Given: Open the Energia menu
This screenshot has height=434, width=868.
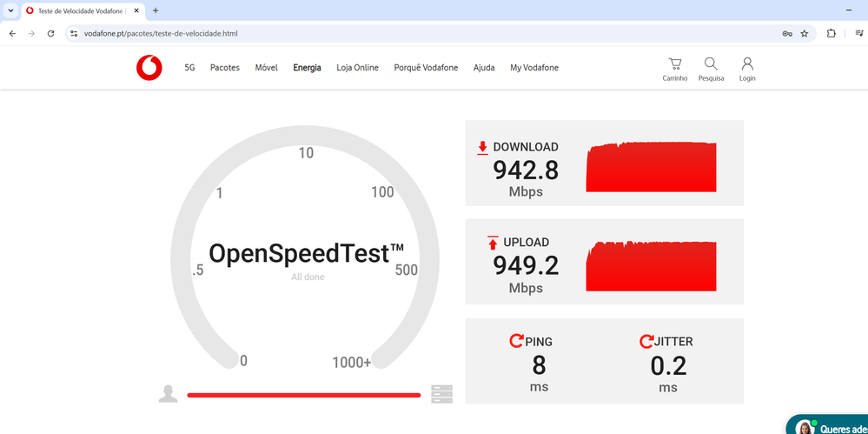Looking at the screenshot, I should [x=308, y=68].
